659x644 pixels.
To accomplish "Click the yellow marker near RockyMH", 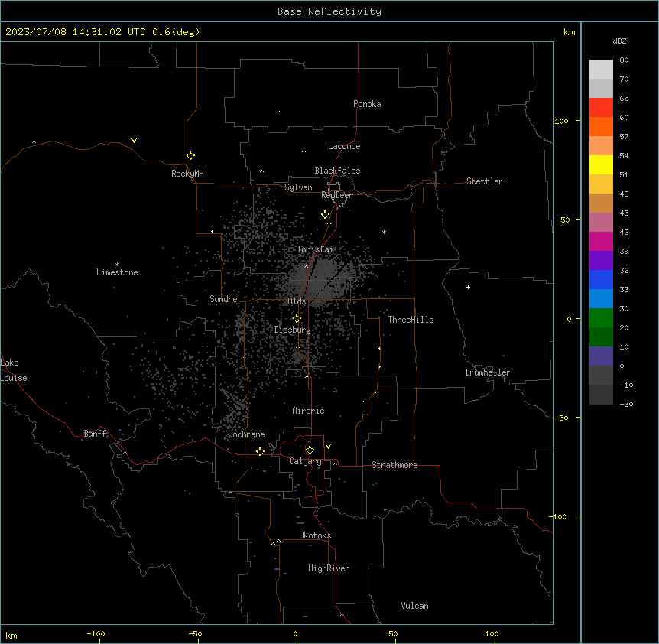I will coord(190,156).
